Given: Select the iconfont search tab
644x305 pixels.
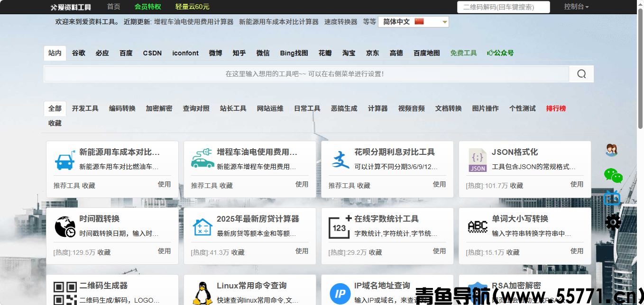Looking at the screenshot, I should tap(185, 53).
